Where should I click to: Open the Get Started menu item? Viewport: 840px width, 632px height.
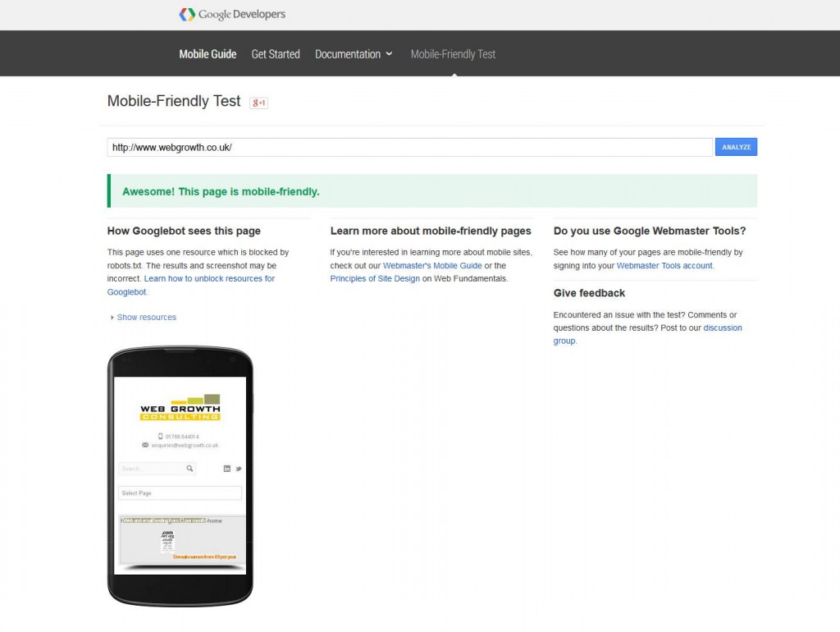pyautogui.click(x=276, y=54)
